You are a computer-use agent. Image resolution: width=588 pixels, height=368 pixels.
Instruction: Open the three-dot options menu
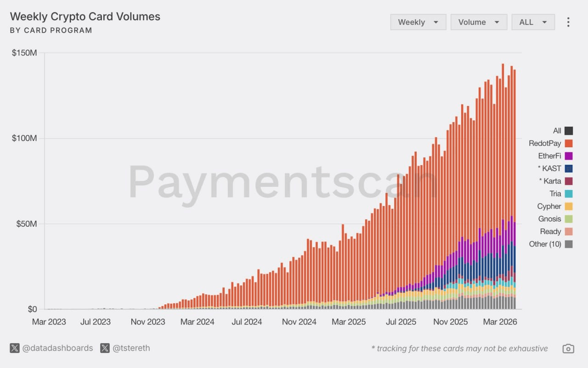click(x=568, y=22)
